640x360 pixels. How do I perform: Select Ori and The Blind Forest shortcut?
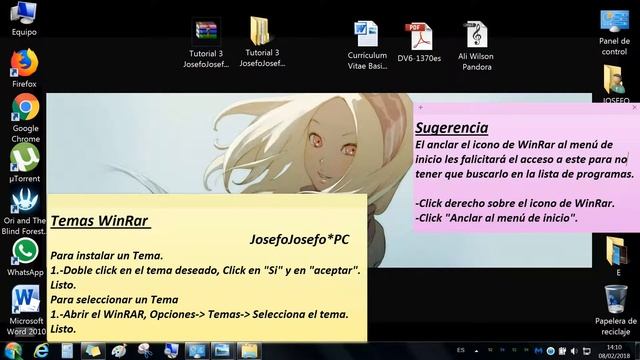(24, 211)
